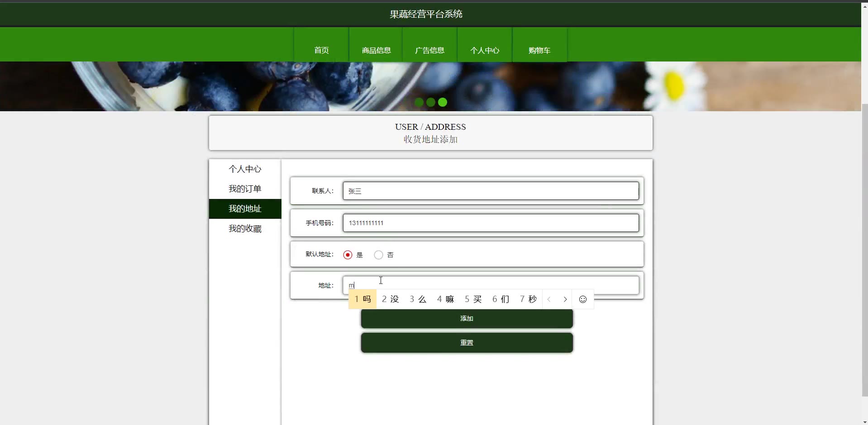This screenshot has width=868, height=425.
Task: Select 否 for default address
Action: 378,255
